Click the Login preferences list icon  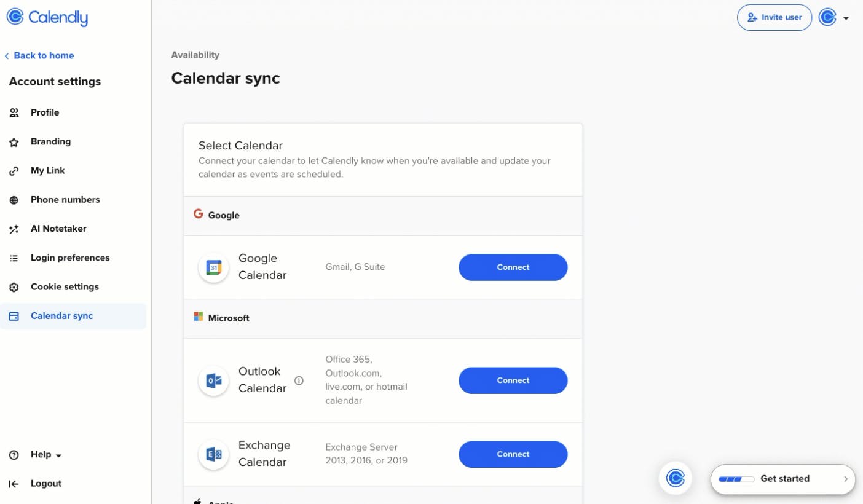click(x=14, y=258)
